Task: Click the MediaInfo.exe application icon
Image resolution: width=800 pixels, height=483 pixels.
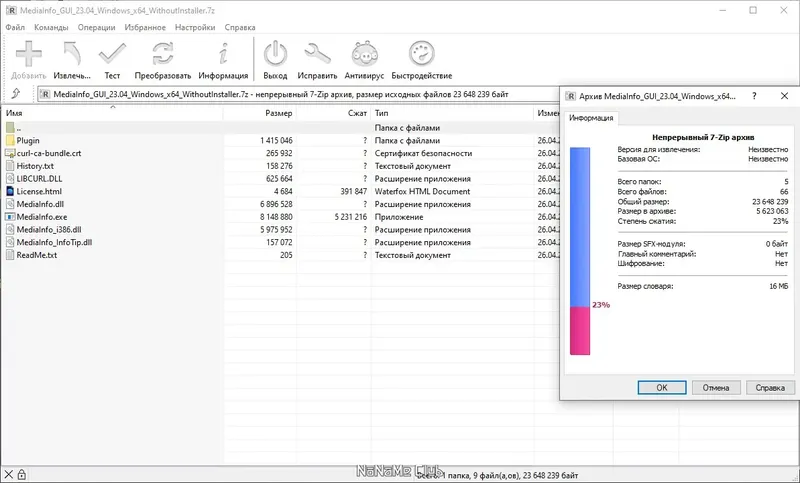Action: (x=10, y=217)
